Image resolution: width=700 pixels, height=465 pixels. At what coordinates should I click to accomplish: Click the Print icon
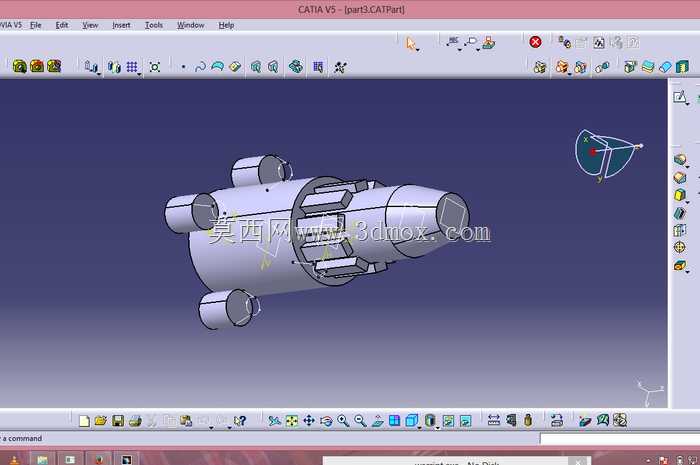point(135,421)
